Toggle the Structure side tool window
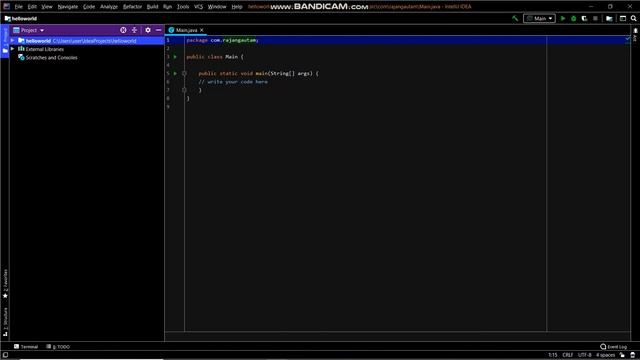 [5, 322]
